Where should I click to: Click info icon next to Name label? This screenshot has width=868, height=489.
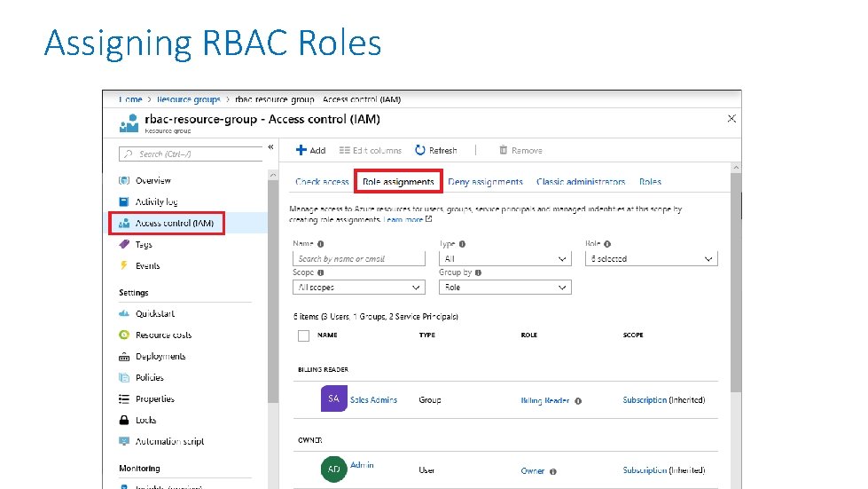[321, 244]
